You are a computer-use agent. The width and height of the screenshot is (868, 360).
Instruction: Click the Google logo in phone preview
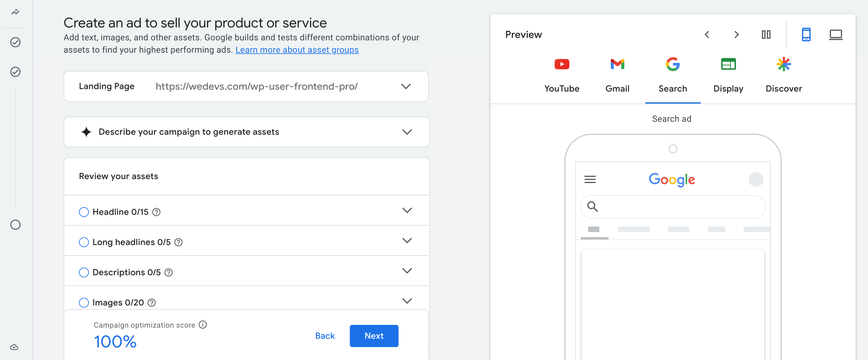point(672,179)
